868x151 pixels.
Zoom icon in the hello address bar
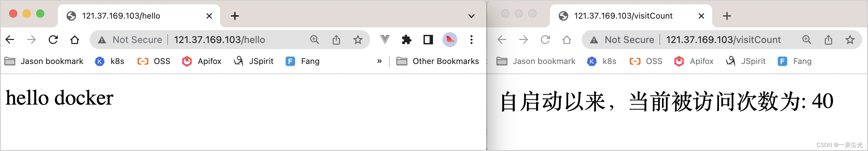(x=314, y=40)
